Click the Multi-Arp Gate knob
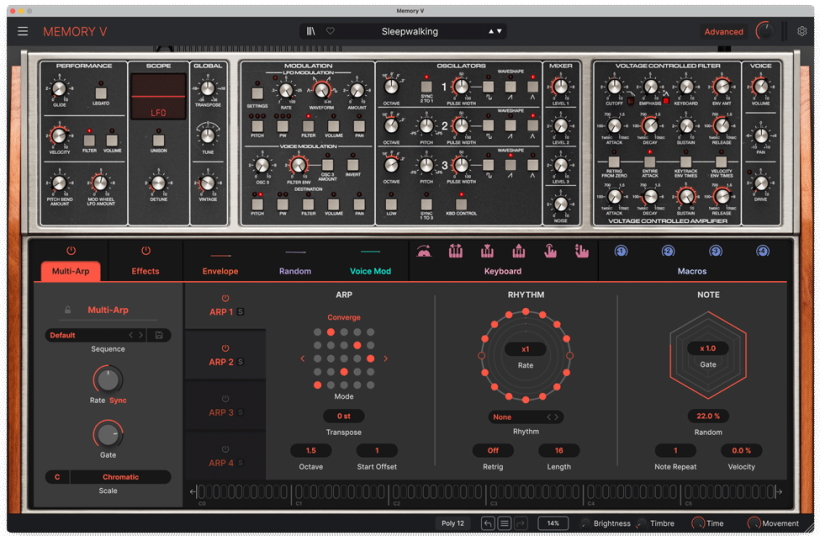 point(108,434)
